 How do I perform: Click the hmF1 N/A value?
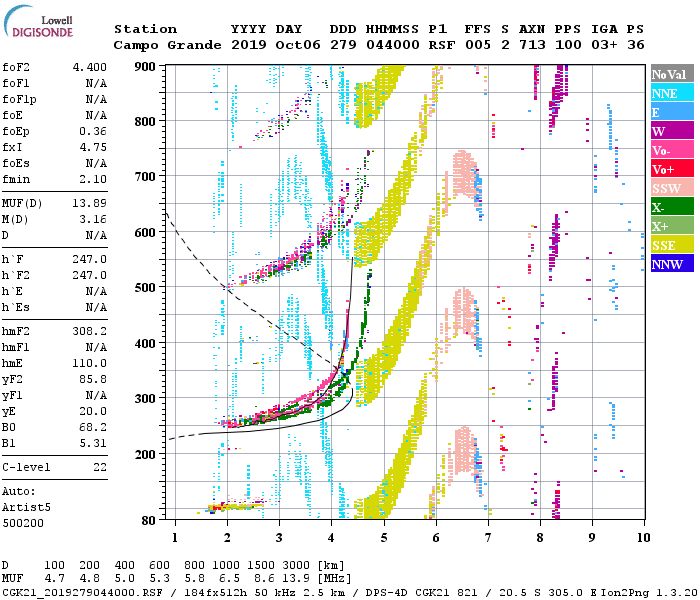[96, 347]
